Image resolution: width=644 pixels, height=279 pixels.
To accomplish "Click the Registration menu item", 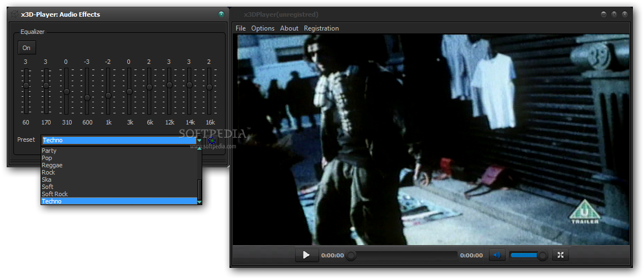I will [x=321, y=28].
